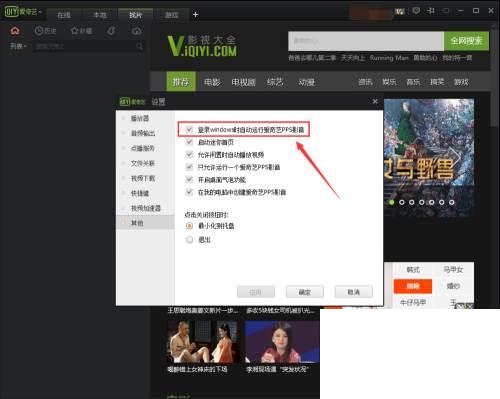This screenshot has width=500, height=399.
Task: Select 视频加速器 in the settings sidebar
Action: [145, 208]
